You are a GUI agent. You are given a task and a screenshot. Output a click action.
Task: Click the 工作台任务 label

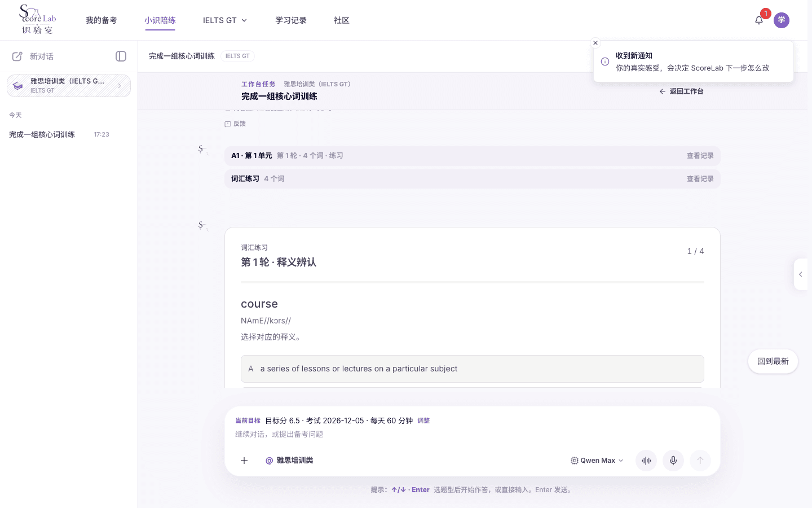258,84
